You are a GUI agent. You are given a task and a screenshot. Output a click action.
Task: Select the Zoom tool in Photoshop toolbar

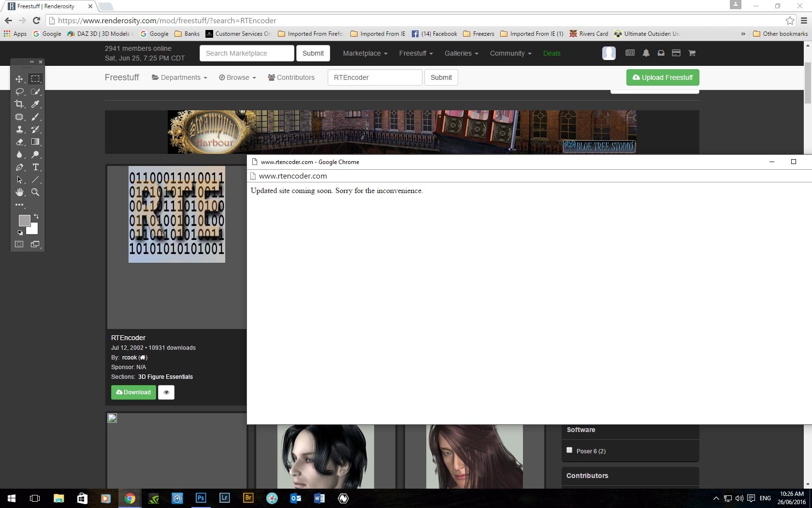35,192
